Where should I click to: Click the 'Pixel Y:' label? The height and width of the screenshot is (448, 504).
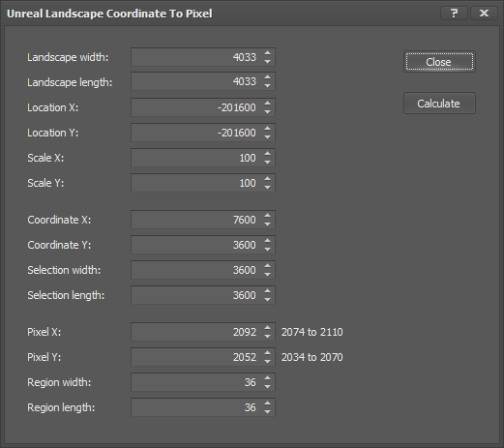pos(44,357)
